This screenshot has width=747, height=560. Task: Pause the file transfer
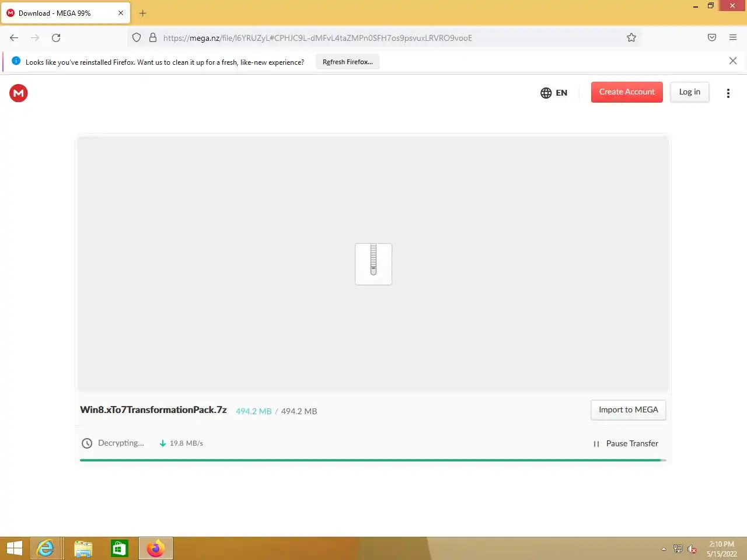click(x=626, y=443)
